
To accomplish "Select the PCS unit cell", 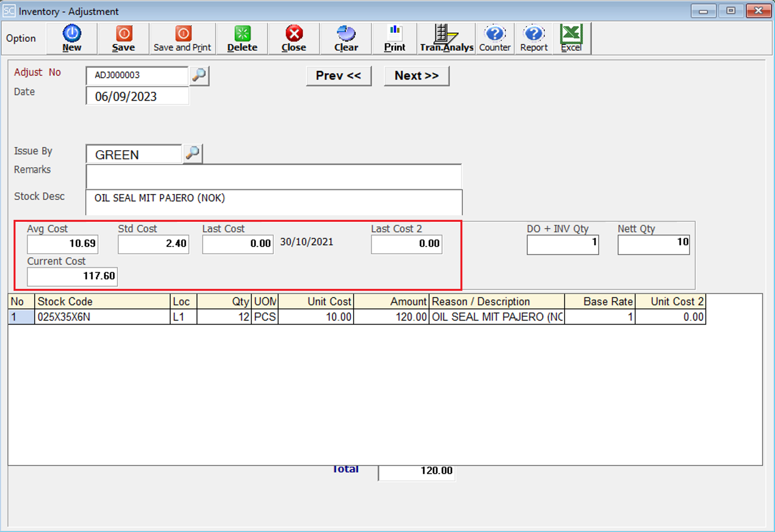I will click(265, 317).
